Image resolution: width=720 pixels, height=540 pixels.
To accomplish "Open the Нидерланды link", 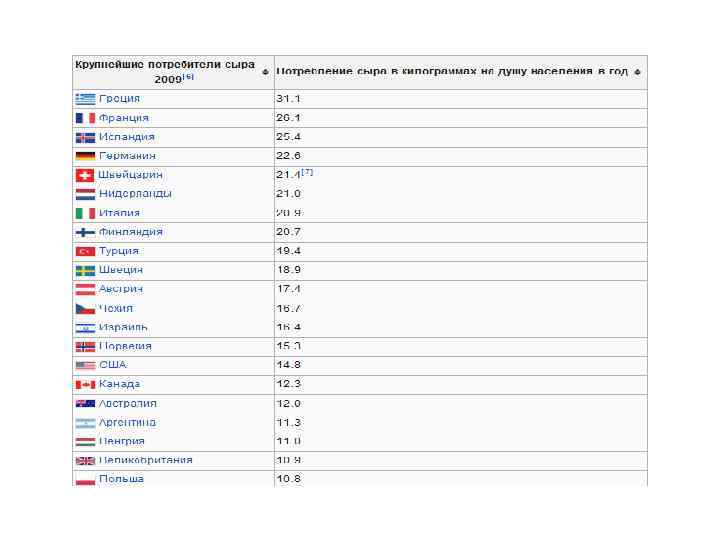I will pyautogui.click(x=135, y=194).
